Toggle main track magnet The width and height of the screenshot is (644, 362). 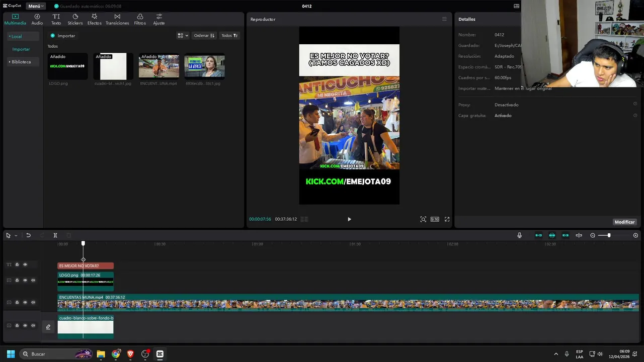click(x=538, y=235)
